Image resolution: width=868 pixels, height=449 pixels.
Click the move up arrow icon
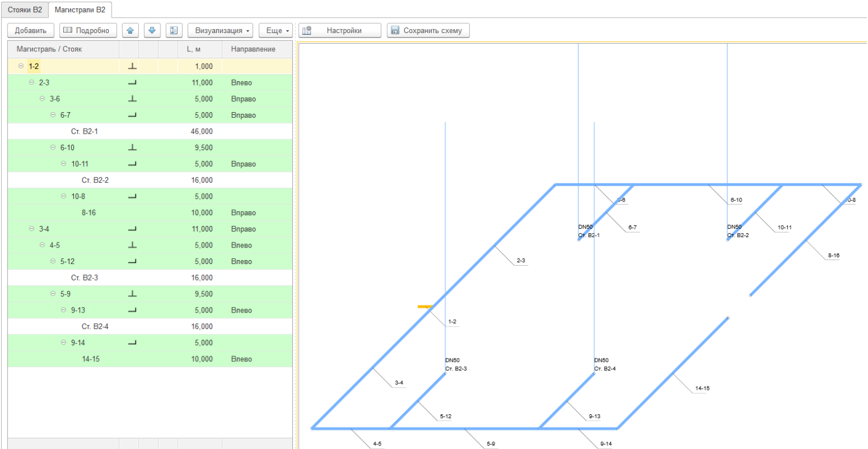(130, 31)
